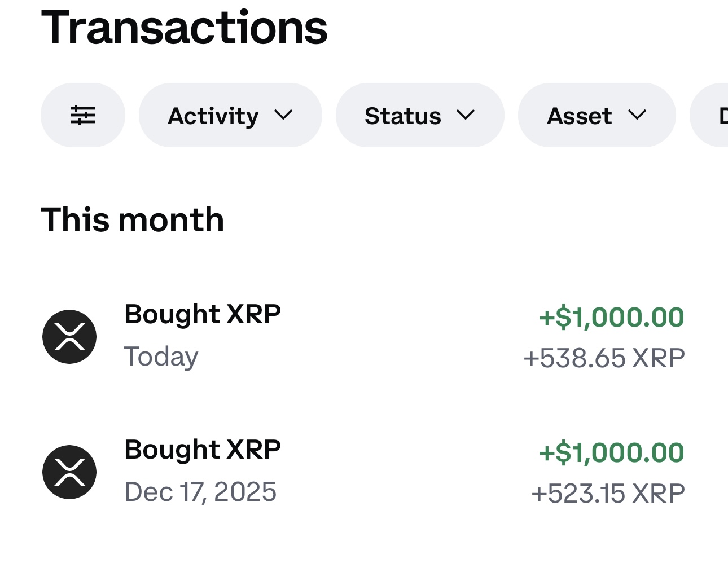Select the +523.15 XRP quantity
The width and height of the screenshot is (728, 572).
tap(608, 494)
